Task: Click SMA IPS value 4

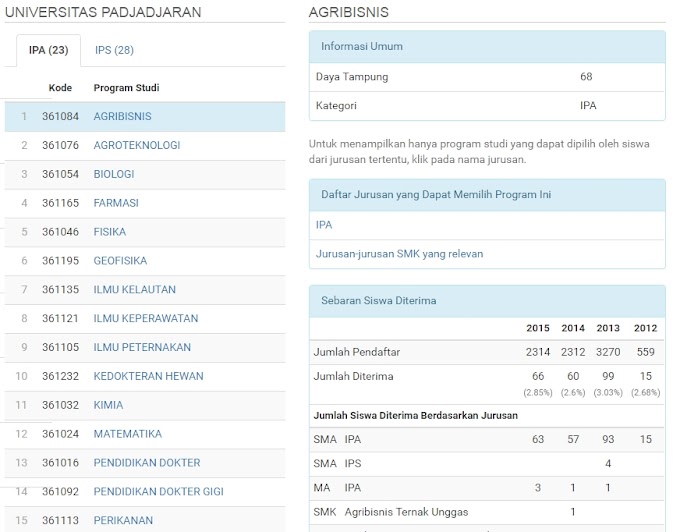Action: [608, 463]
